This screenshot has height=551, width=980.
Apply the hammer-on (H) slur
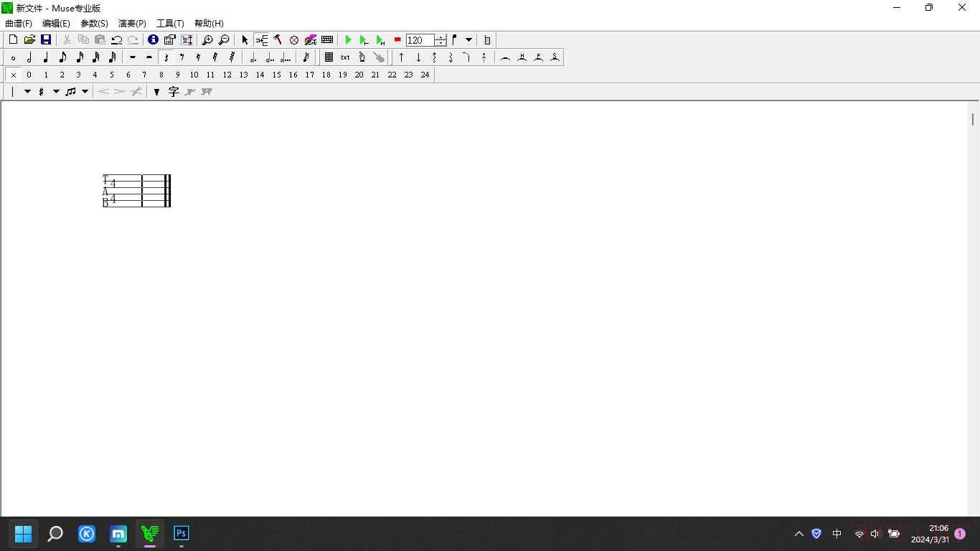522,57
